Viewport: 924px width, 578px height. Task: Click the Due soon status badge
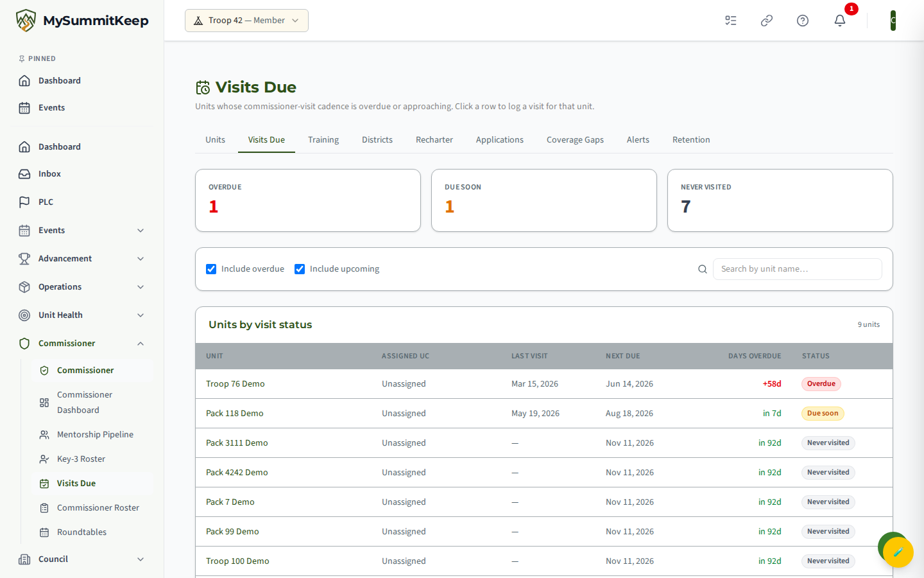823,414
